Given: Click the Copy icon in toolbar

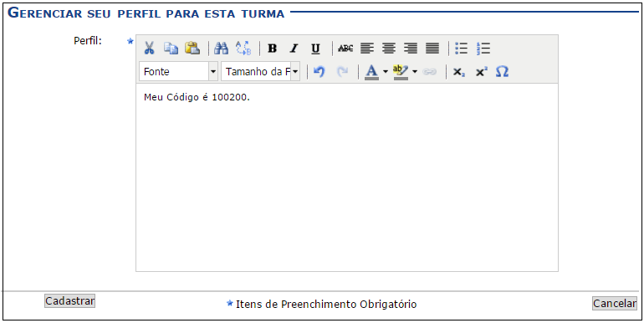Looking at the screenshot, I should point(171,49).
